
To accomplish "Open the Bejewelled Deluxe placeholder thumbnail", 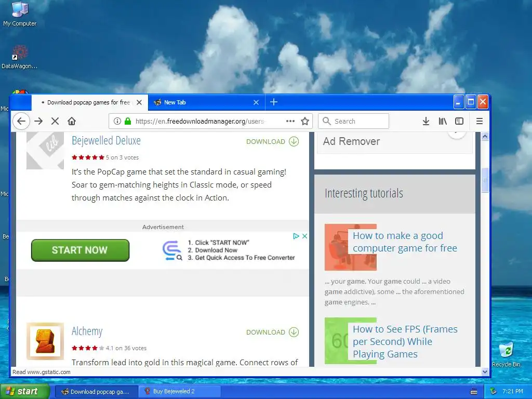I will (x=45, y=151).
